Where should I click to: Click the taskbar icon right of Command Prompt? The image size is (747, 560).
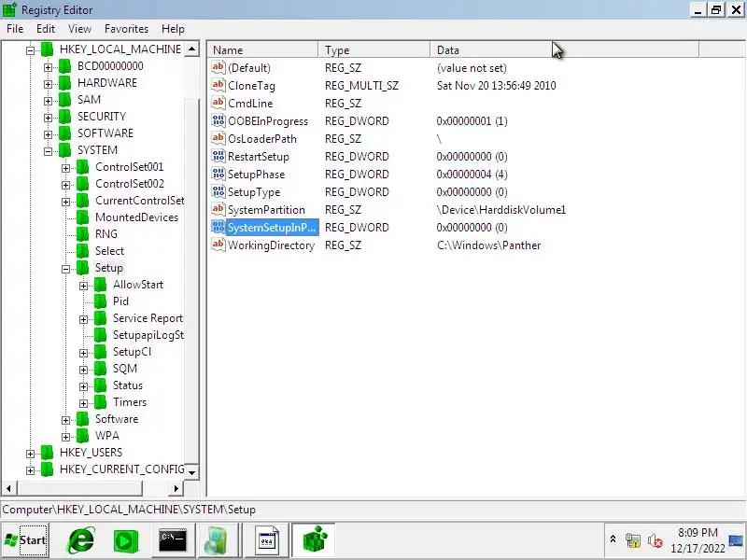coord(218,540)
